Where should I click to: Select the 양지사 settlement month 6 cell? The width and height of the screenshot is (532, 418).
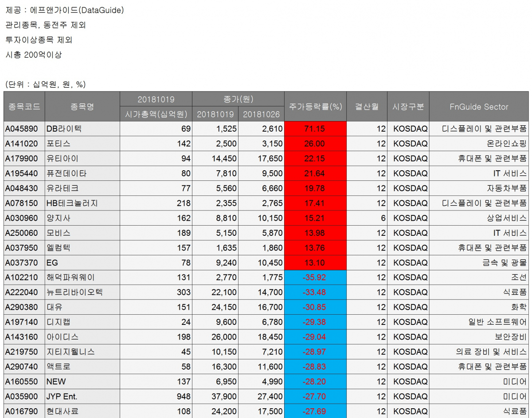pyautogui.click(x=367, y=218)
